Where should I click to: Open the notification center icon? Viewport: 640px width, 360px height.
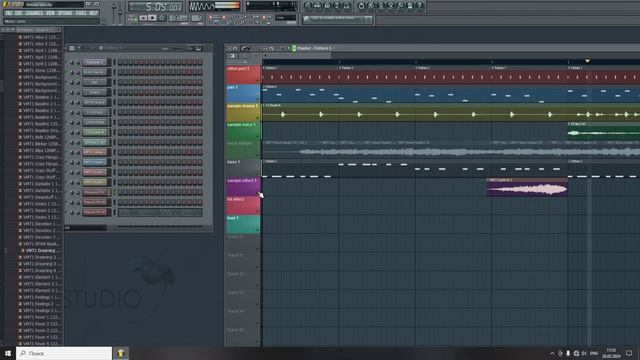click(629, 353)
